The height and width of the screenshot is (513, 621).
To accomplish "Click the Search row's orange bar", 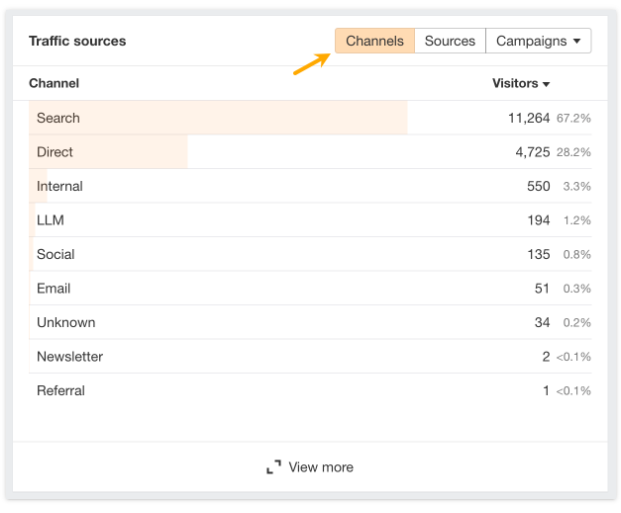I will point(250,118).
